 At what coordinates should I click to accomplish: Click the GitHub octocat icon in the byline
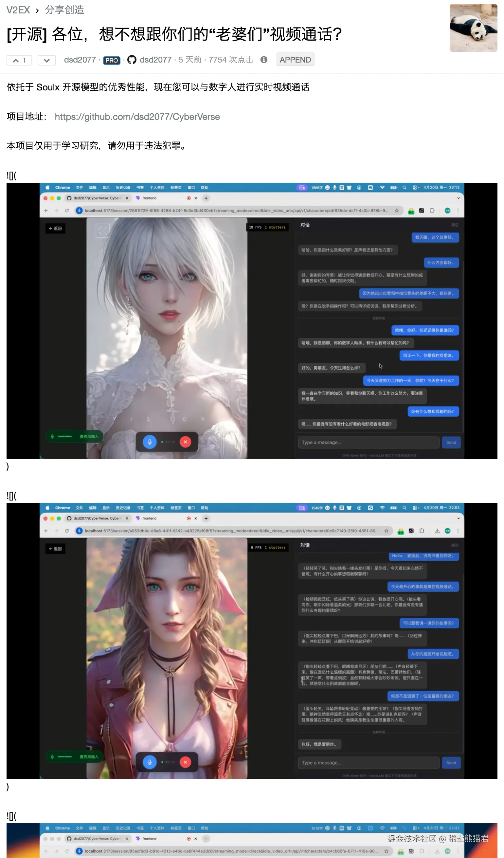tap(132, 60)
